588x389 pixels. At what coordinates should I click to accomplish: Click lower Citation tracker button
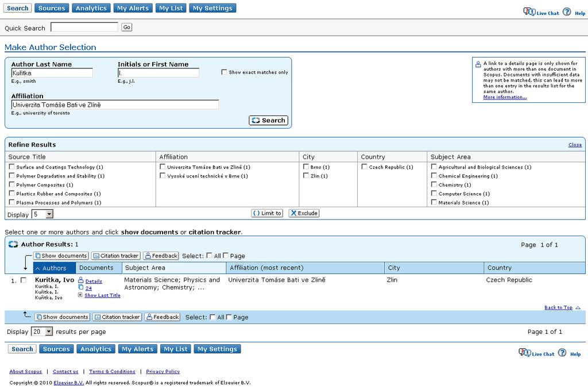117,317
